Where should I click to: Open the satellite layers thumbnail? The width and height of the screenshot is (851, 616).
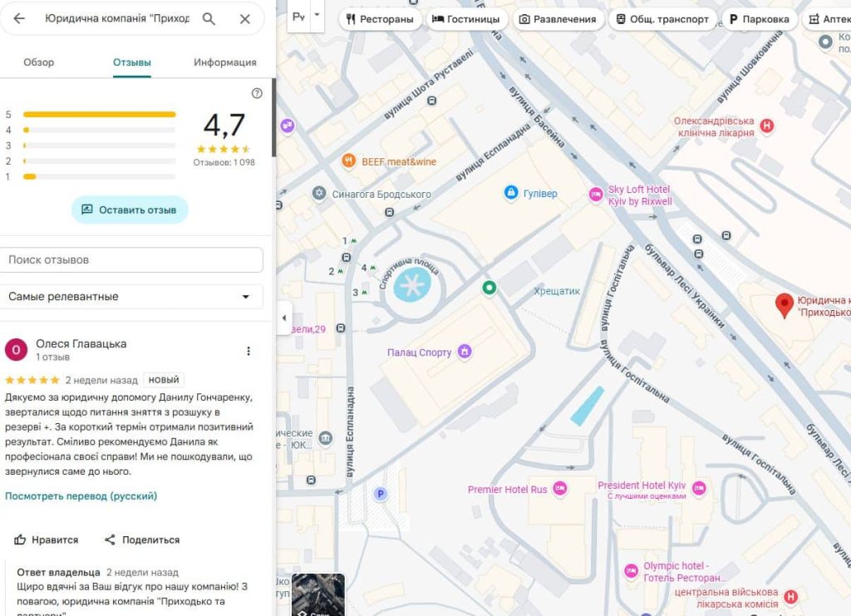318,594
